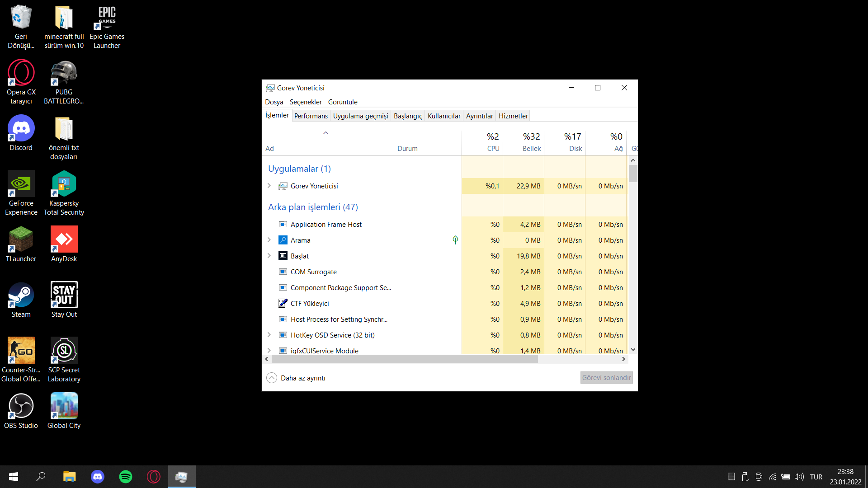Switch to the Performans tab
This screenshot has width=868, height=488.
[x=311, y=116]
